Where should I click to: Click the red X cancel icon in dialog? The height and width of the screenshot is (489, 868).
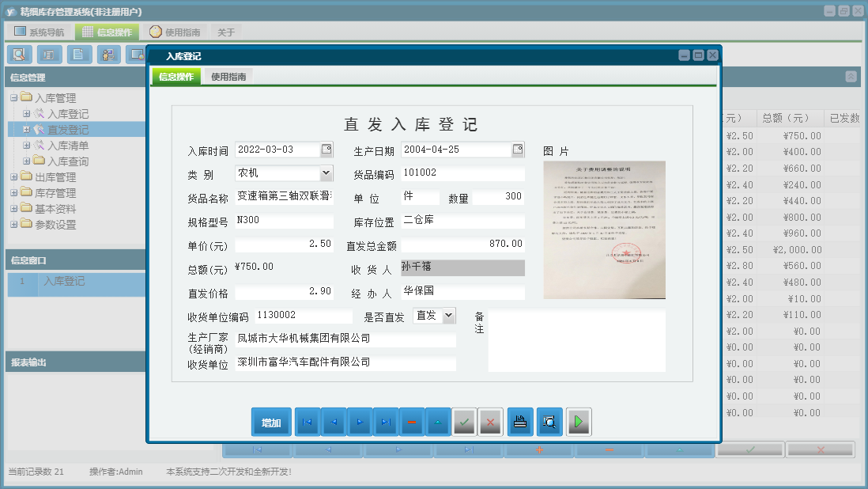[490, 422]
